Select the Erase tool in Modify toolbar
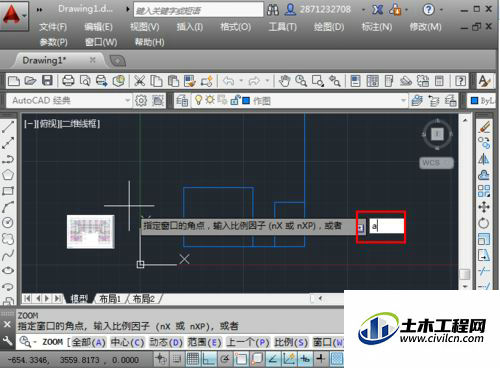Screen dimensions: 500x368 click(484, 127)
